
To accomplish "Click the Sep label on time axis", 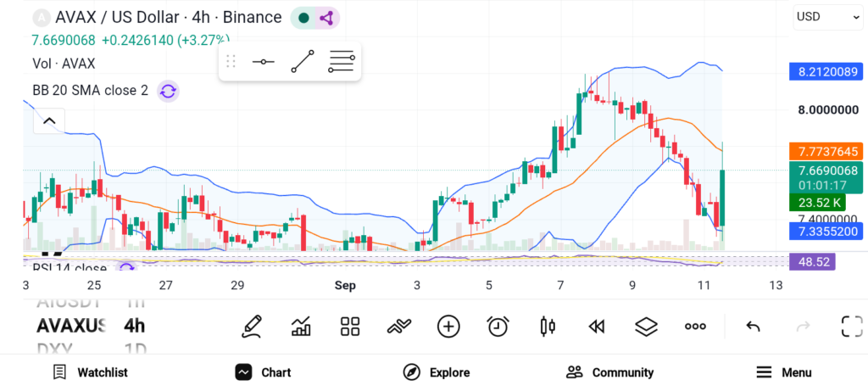I will coord(345,286).
